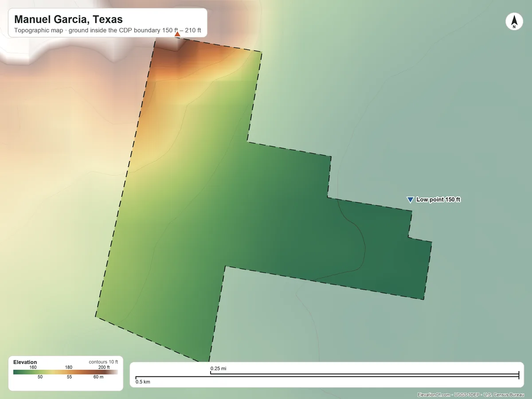This screenshot has height=399, width=532.
Task: Click the '160' legend tick label
Action: click(33, 367)
